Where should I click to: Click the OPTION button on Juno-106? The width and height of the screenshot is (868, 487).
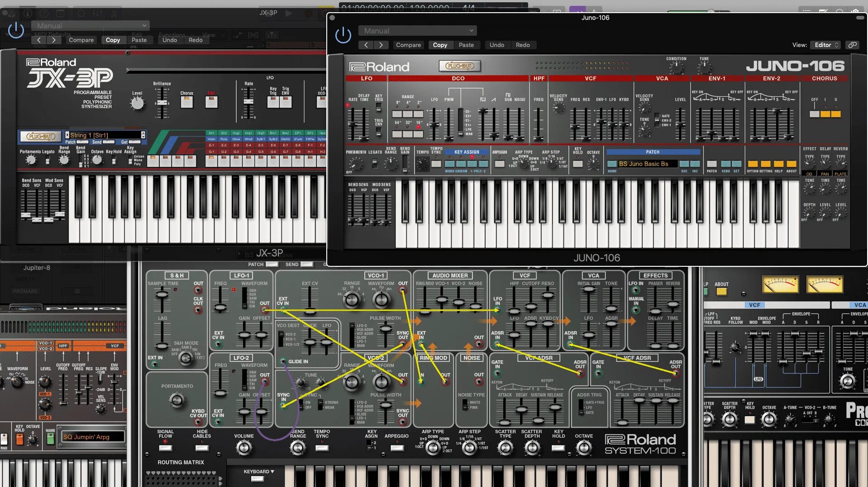click(x=753, y=164)
